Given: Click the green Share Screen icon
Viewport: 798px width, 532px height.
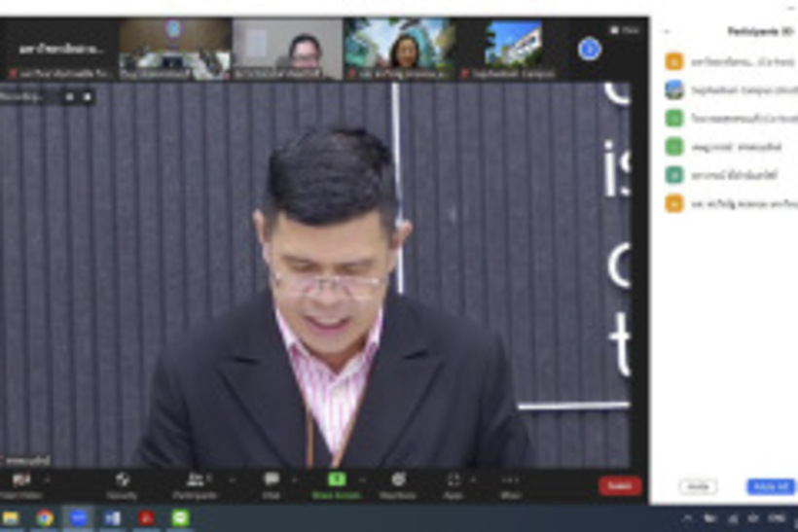Looking at the screenshot, I should click(337, 479).
